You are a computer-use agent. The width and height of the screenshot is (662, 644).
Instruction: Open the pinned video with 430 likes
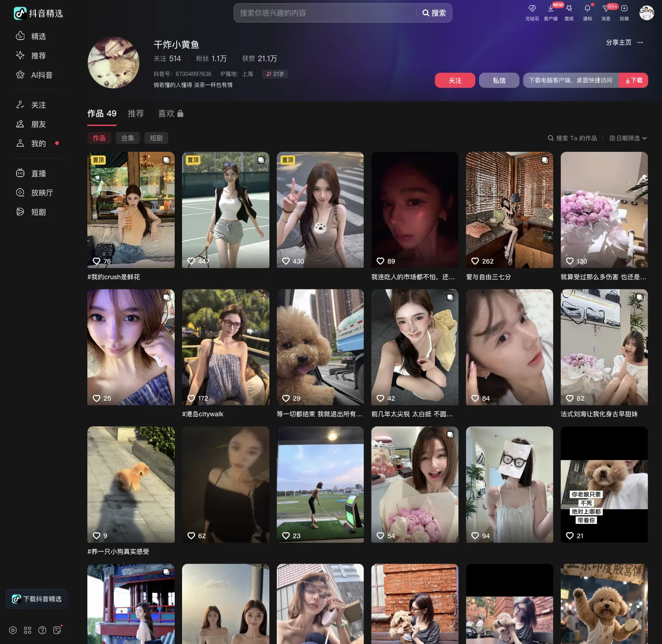[320, 210]
